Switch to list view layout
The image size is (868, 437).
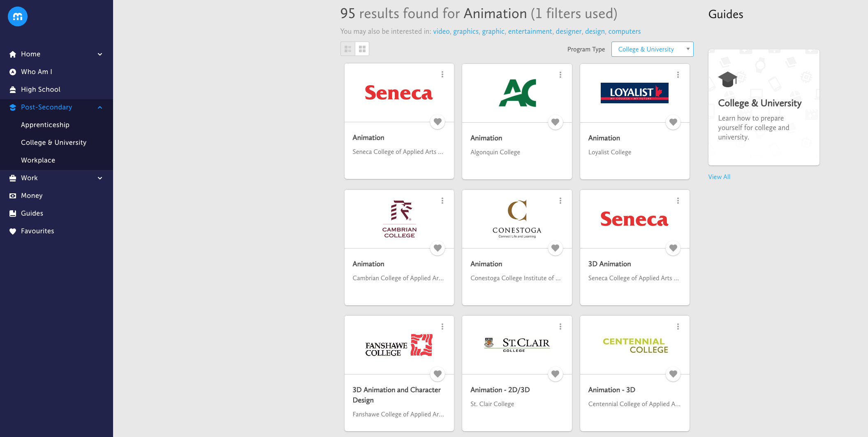tap(348, 49)
